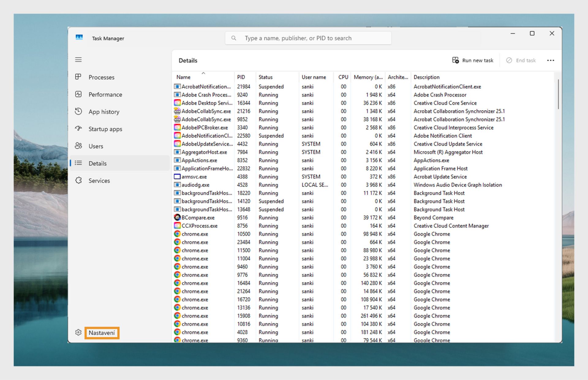Click the settings gear icon

(x=78, y=332)
